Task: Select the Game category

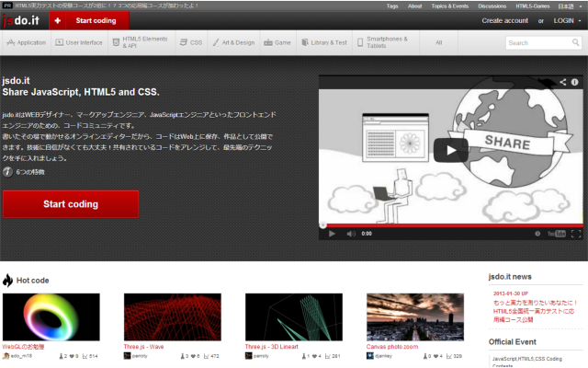Action: click(277, 43)
